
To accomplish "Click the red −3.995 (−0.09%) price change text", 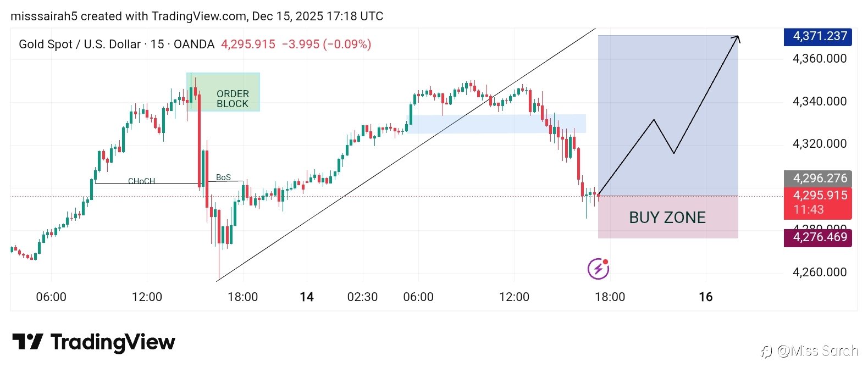I will tap(327, 44).
